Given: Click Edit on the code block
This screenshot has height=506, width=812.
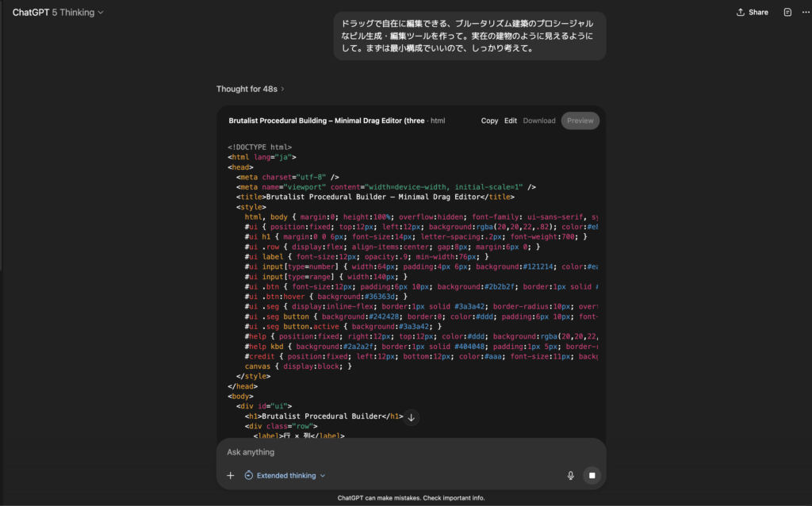Looking at the screenshot, I should 511,121.
